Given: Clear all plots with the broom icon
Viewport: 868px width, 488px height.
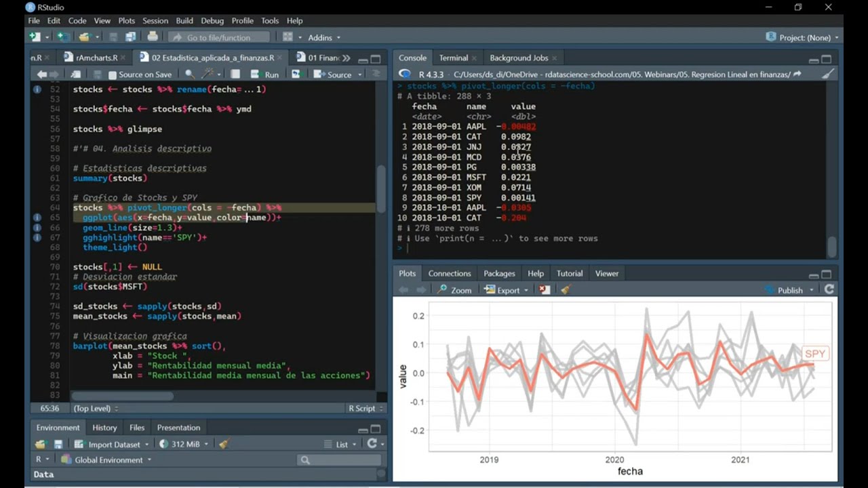Looking at the screenshot, I should (565, 290).
